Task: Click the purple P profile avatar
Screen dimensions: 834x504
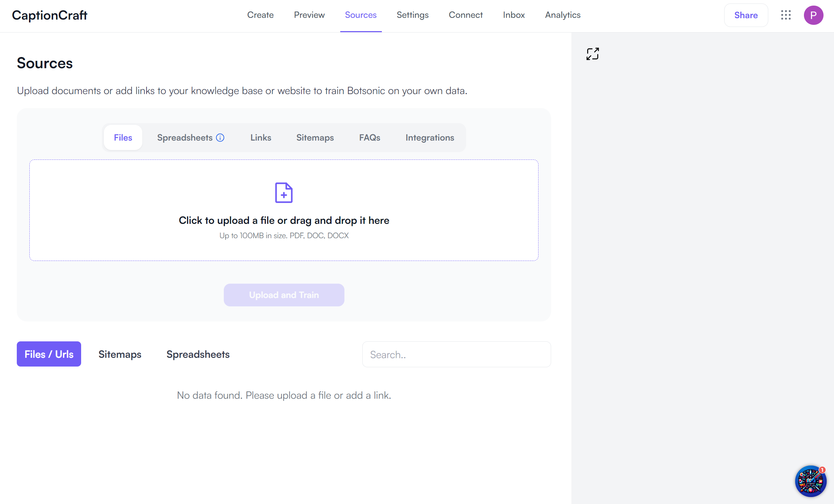Action: (x=813, y=15)
